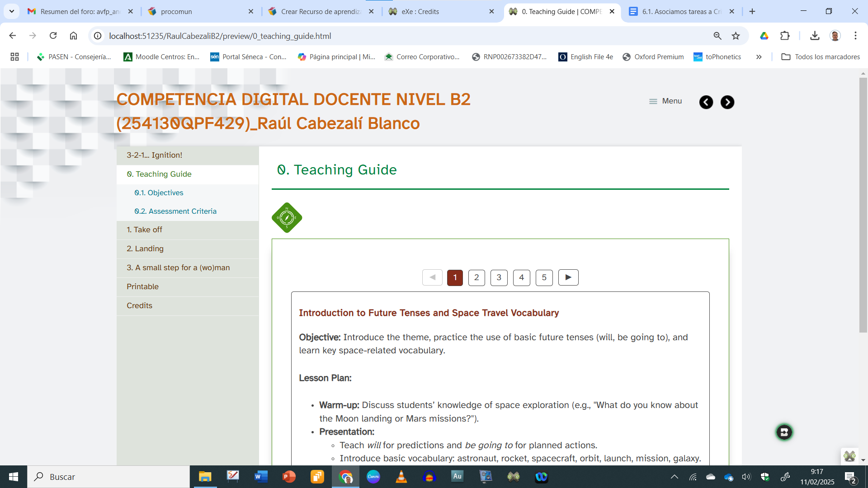Navigate to 3. A small step for a (wo)man
Screen dimensions: 868x488
(188, 268)
